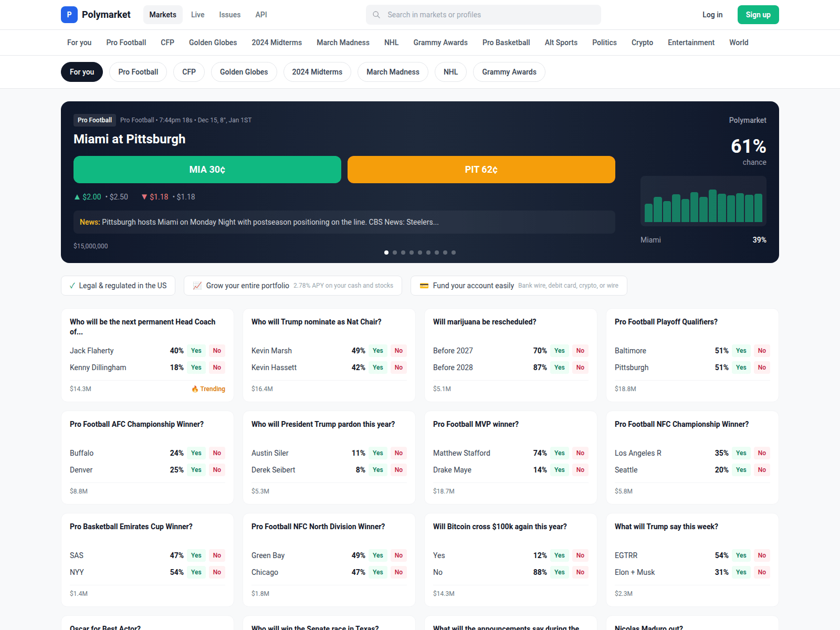Click the chance bar chart in the Miami at Pittsburgh banner
The image size is (840, 630).
pyautogui.click(x=703, y=201)
